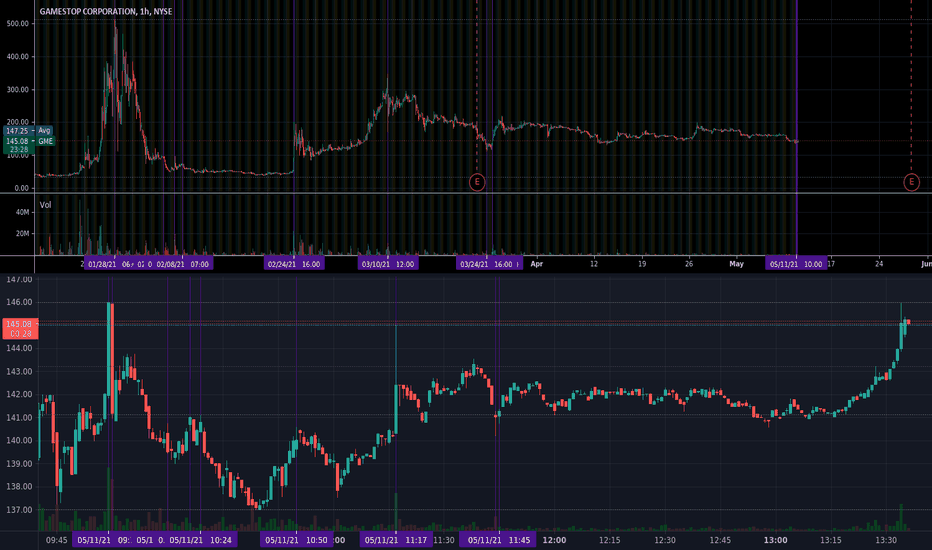Click the earnings E marker near Jun
Screen dimensions: 932x550
911,182
